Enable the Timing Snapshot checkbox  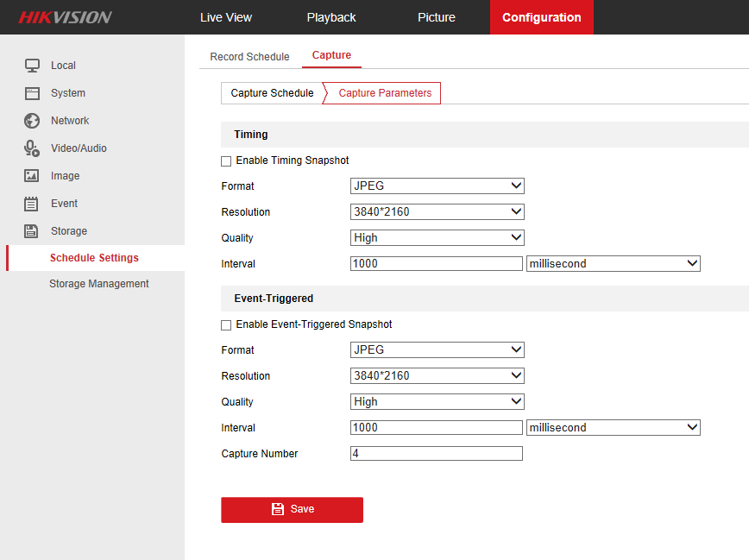(x=226, y=161)
